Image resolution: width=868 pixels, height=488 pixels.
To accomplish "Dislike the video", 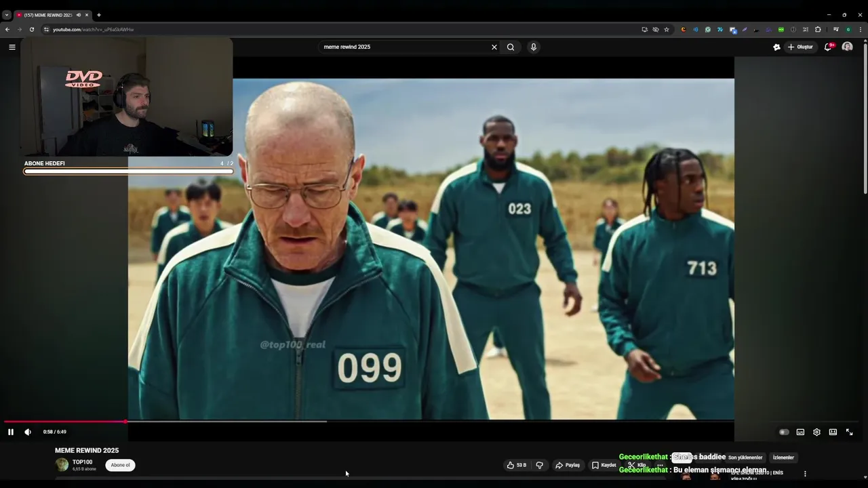I will pos(540,465).
